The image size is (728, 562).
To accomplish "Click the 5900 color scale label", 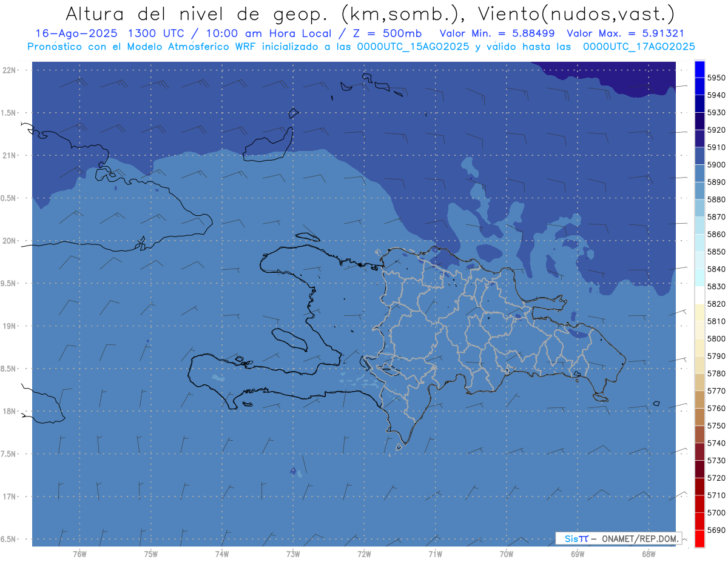I will click(716, 164).
